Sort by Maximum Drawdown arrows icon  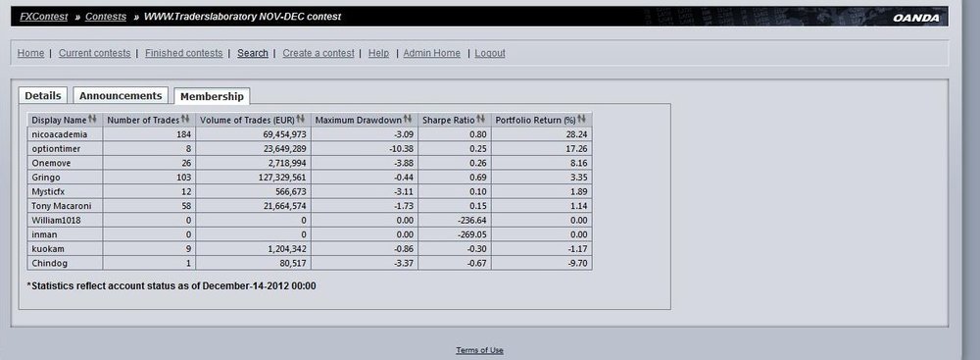pos(408,119)
